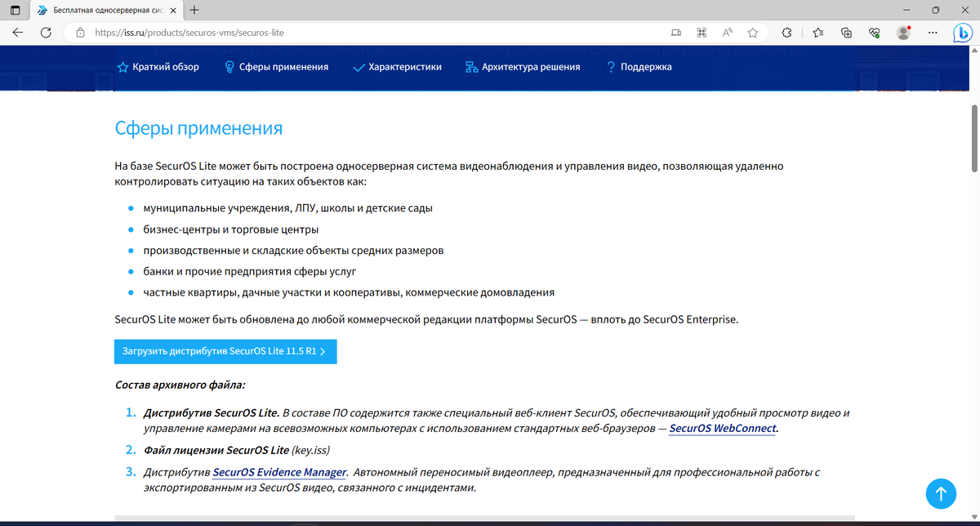Click the lightbulb icon beside Сферы применения

click(x=230, y=67)
